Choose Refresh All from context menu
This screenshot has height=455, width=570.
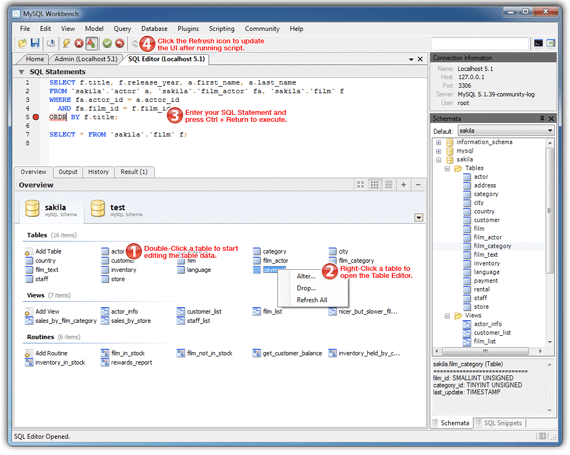tap(313, 300)
